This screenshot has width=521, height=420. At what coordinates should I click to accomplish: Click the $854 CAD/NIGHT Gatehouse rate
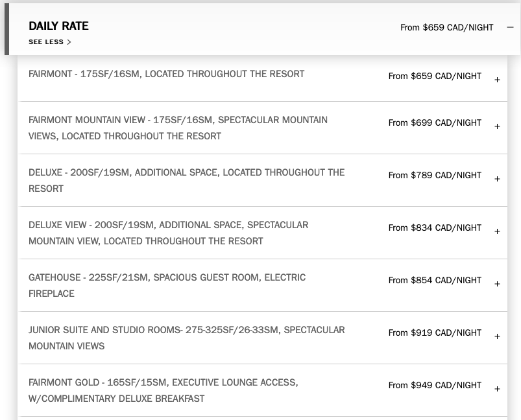[x=435, y=280]
